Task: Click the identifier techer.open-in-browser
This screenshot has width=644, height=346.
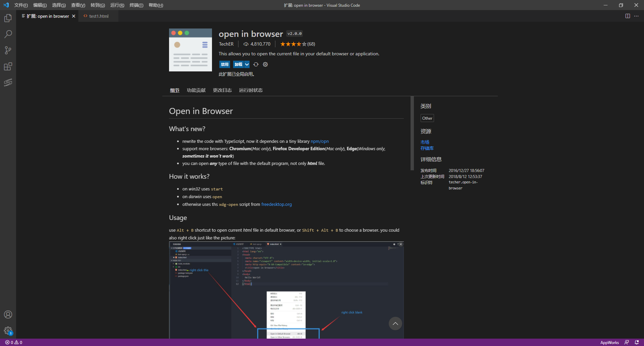Action: pos(463,185)
